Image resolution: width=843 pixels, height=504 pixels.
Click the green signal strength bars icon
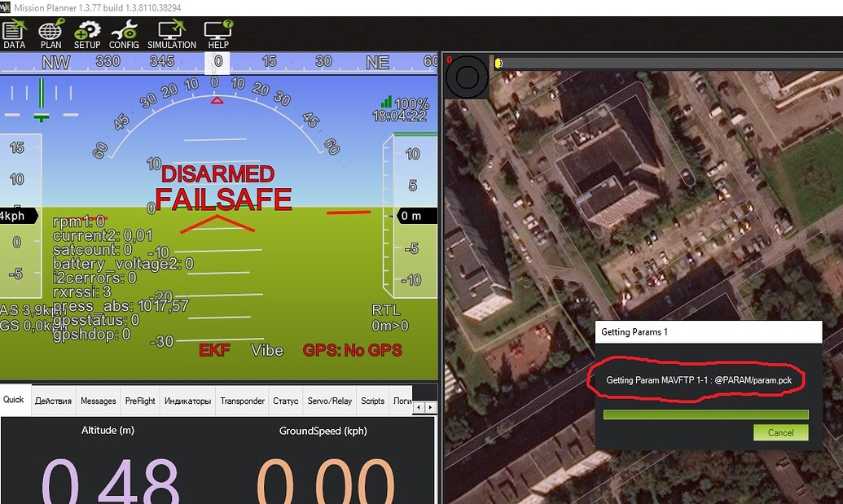387,103
